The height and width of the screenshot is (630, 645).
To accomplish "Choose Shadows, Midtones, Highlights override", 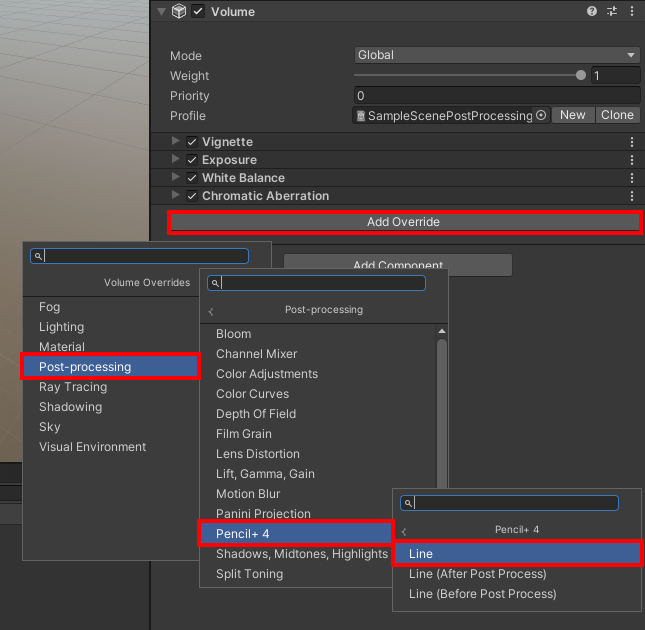I will pos(296,554).
